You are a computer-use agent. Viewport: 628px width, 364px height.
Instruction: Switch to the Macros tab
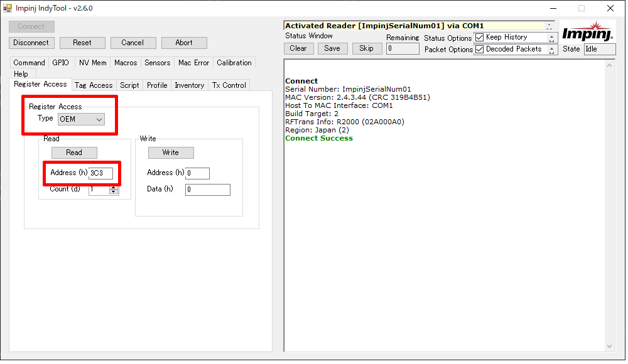point(126,63)
